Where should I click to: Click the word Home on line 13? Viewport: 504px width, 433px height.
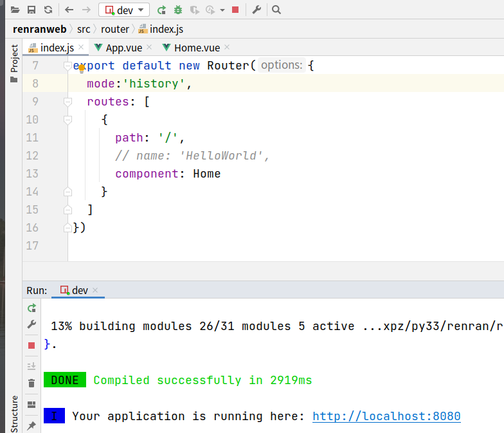pos(207,174)
